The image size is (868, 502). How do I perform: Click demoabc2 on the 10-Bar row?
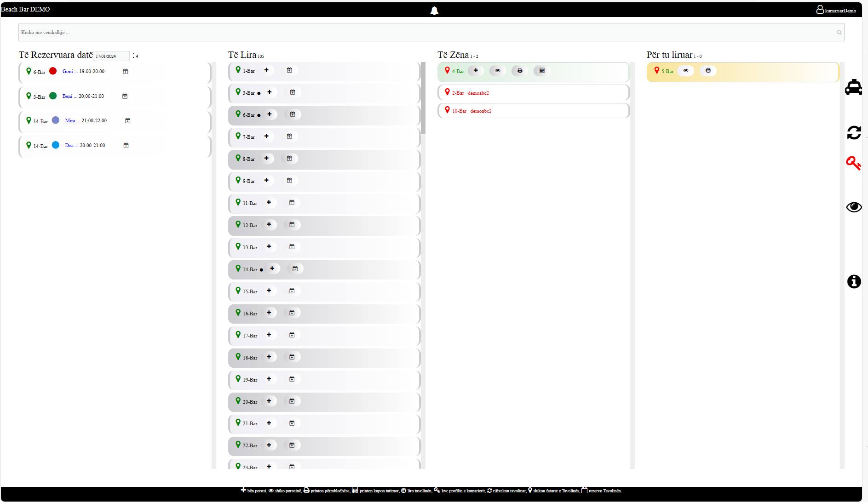pos(481,111)
